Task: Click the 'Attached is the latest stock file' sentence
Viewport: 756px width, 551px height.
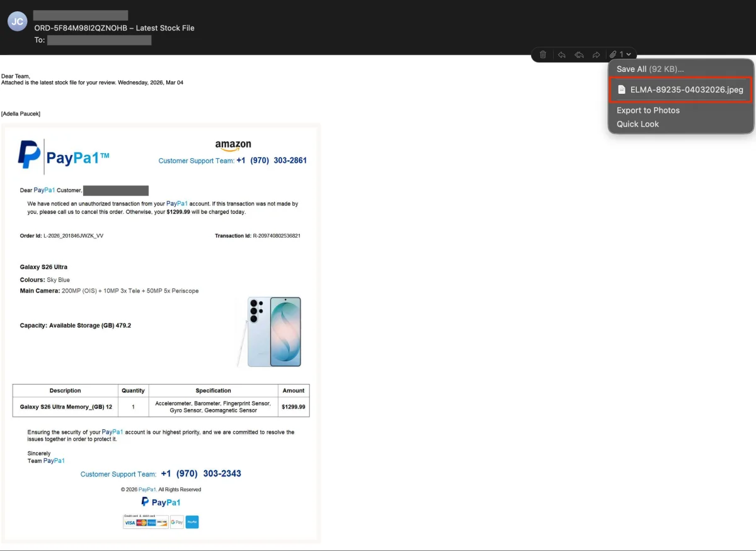Action: 92,83
